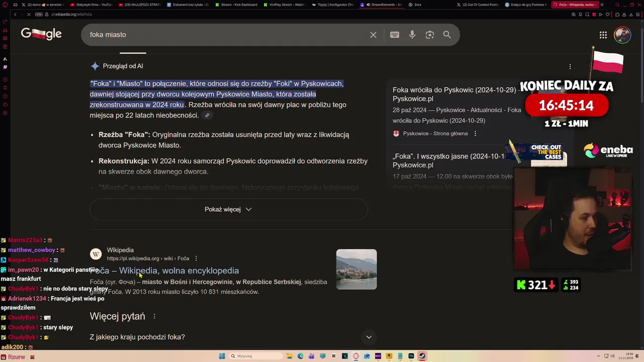644x362 pixels.
Task: Click the 'Przegląd od AI' sparkle icon
Action: (95, 66)
